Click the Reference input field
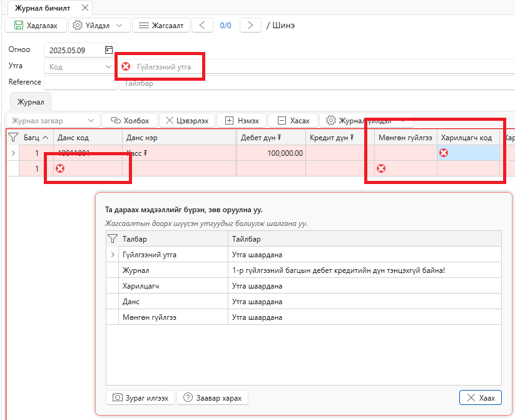515x420 pixels. click(81, 83)
